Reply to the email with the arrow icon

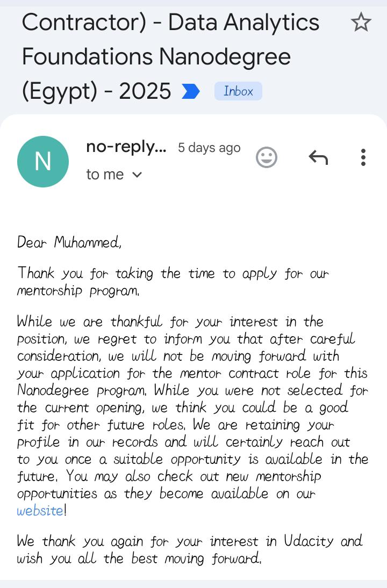click(318, 157)
